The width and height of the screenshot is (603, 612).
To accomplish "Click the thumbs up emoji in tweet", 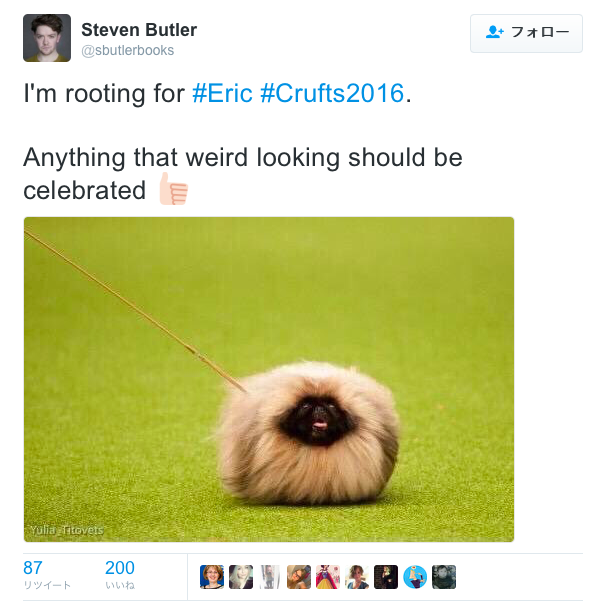I will pyautogui.click(x=174, y=189).
